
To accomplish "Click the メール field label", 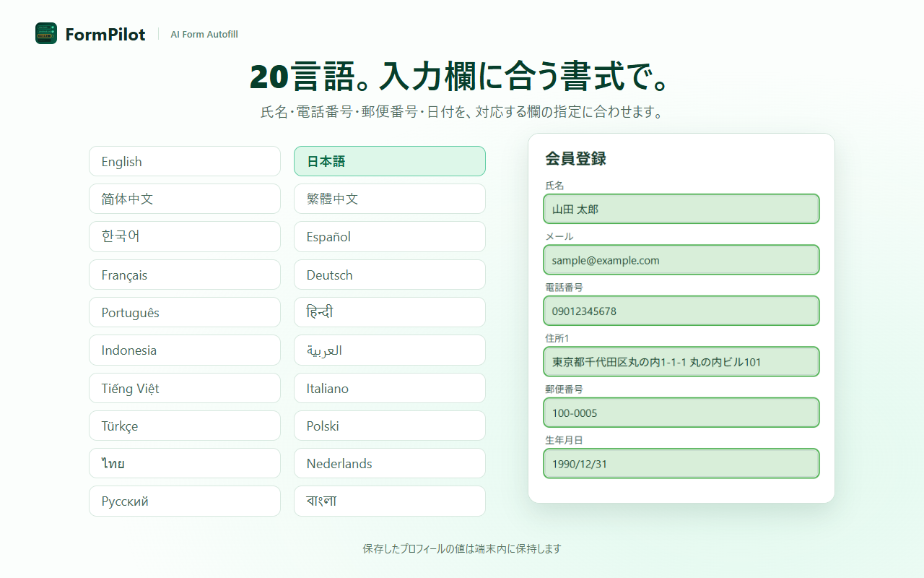I will pyautogui.click(x=559, y=236).
